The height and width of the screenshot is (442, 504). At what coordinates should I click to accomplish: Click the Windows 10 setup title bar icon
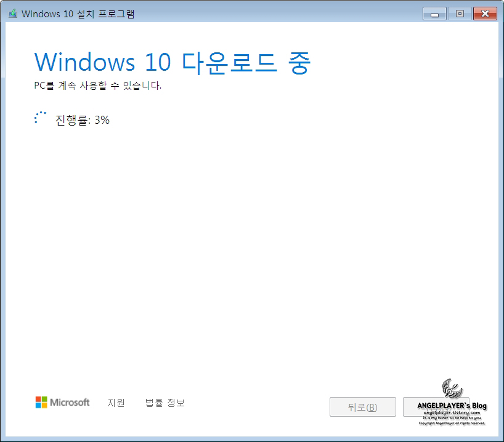(12, 14)
